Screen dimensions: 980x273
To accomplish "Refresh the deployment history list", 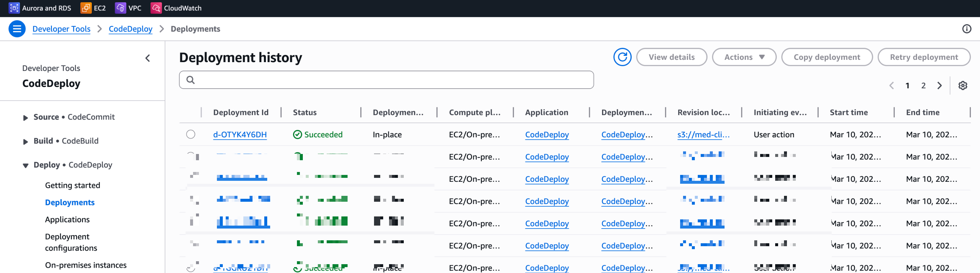I will click(622, 57).
